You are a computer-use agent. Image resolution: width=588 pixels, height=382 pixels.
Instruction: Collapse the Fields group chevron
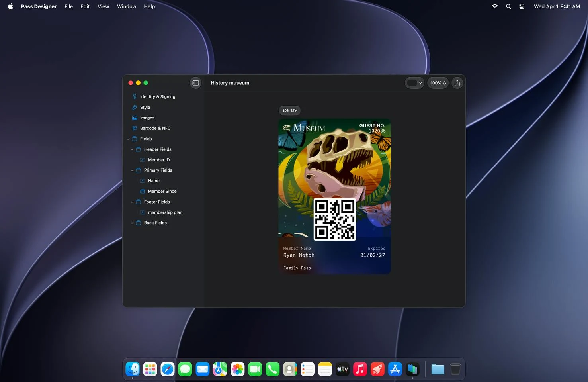pyautogui.click(x=128, y=139)
